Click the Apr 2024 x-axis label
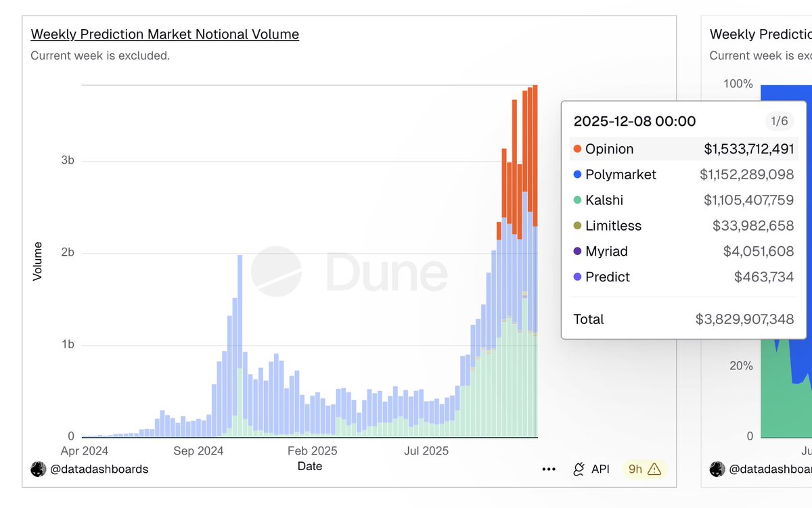812x508 pixels. [85, 451]
